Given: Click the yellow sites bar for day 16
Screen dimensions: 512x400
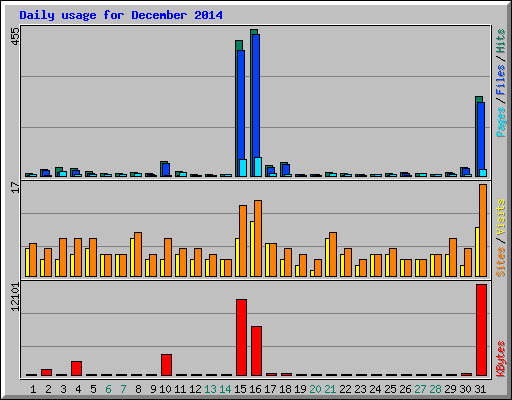Looking at the screenshot, I should pyautogui.click(x=252, y=249).
